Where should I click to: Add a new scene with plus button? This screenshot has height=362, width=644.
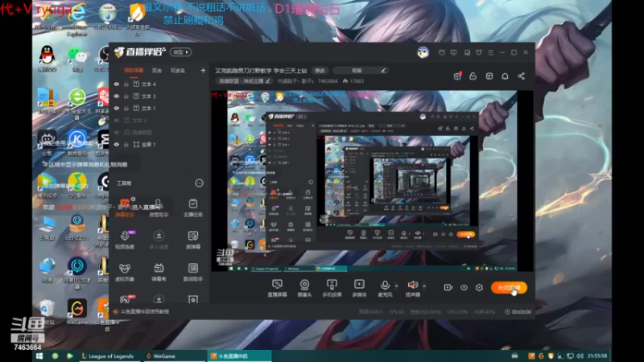click(x=203, y=71)
